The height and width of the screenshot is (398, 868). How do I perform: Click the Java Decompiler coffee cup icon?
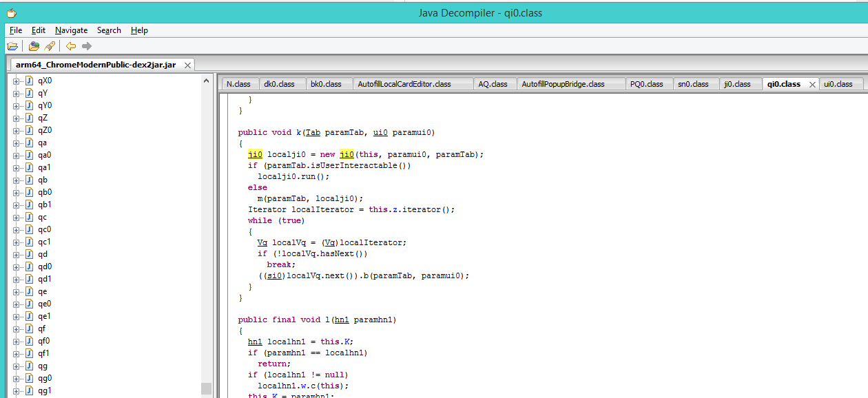click(11, 12)
